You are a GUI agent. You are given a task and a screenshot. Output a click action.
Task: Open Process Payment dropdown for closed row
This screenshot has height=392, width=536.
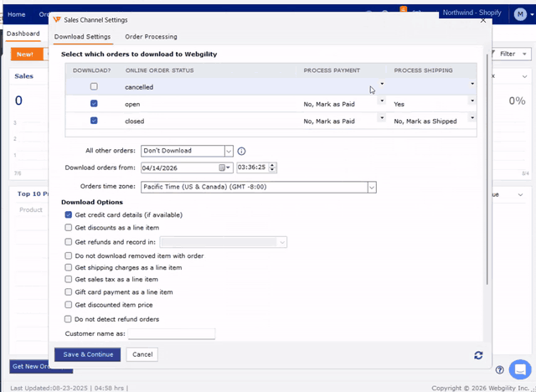point(382,118)
